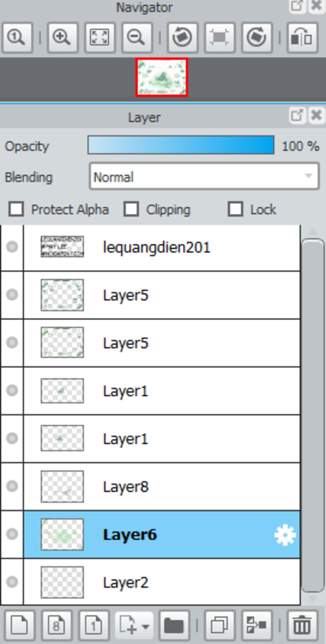This screenshot has width=326, height=644.
Task: Create a new 1-bit layer
Action: tap(94, 625)
